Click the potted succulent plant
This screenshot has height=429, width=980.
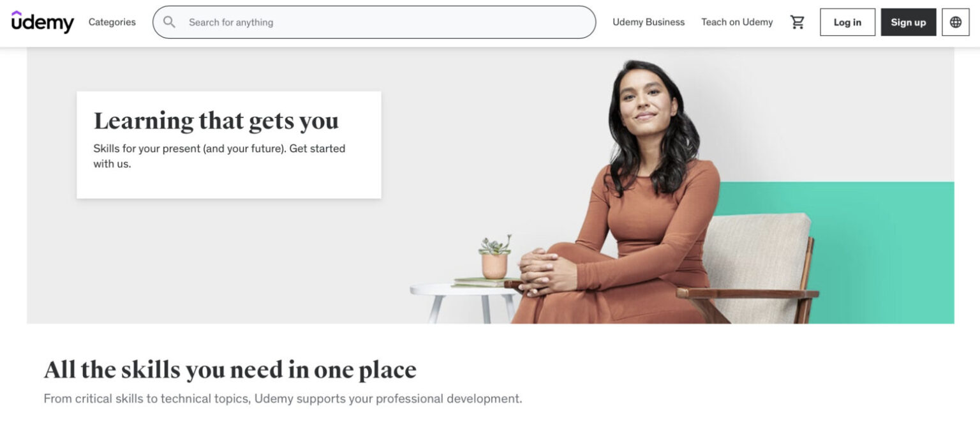pos(495,257)
